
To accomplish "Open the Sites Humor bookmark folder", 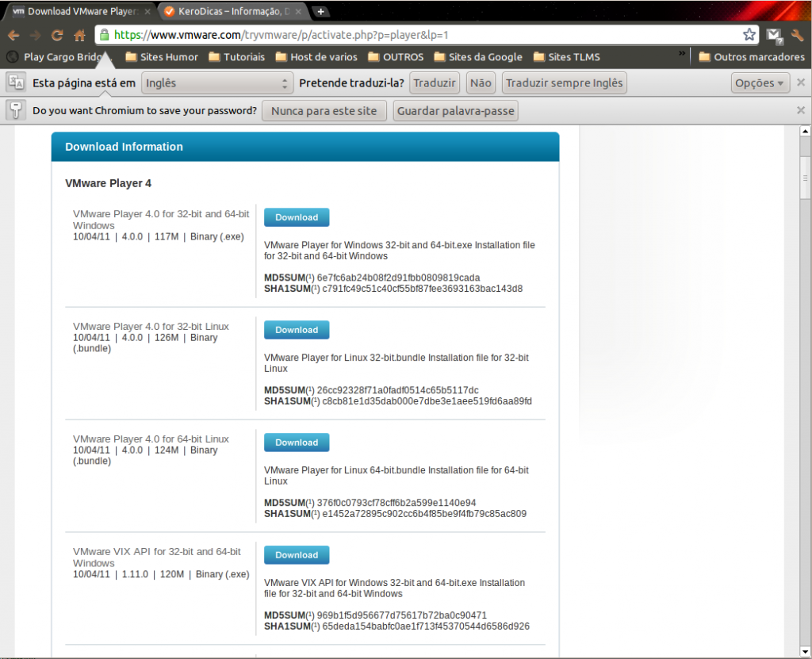I will 162,57.
